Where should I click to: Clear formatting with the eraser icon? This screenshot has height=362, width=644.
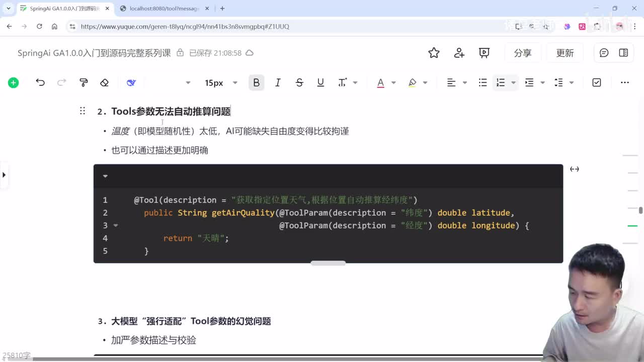click(x=104, y=82)
